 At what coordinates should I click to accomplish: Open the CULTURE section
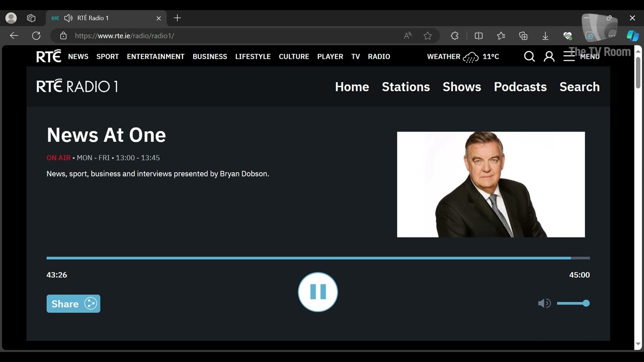(294, 56)
